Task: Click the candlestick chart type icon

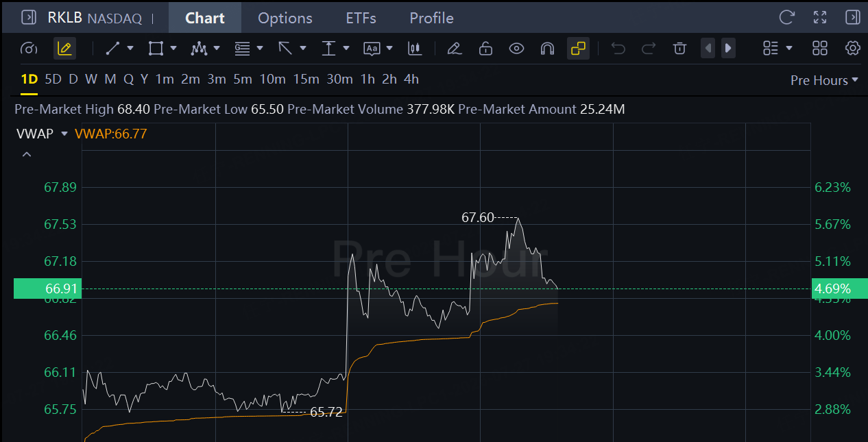Action: 413,48
